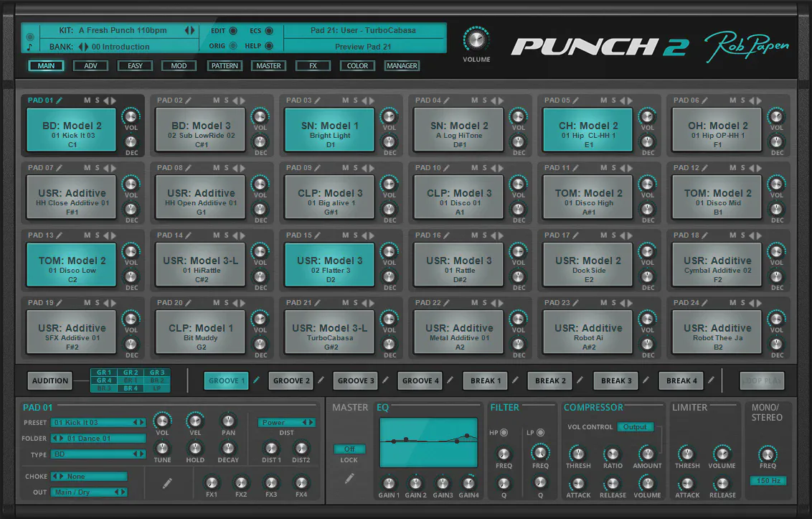Viewport: 812px width, 519px height.
Task: Open the PRESET selector showing 01 Kick It 03
Action: [x=97, y=423]
